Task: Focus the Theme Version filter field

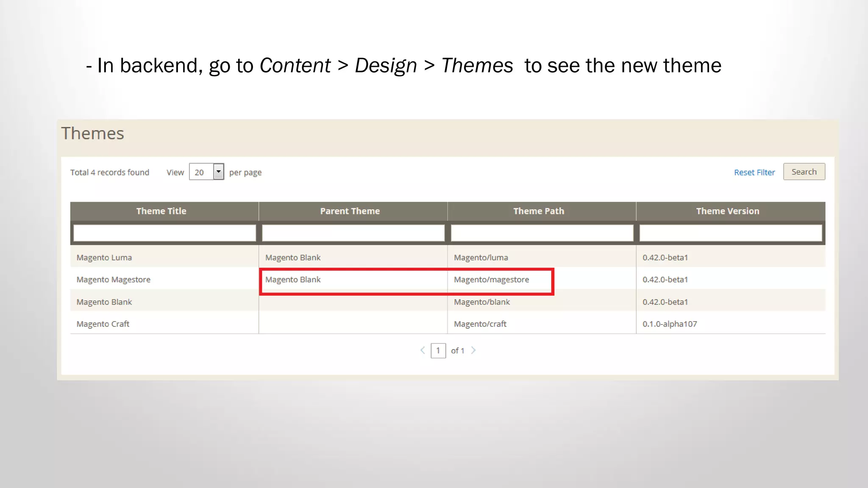Action: point(731,233)
